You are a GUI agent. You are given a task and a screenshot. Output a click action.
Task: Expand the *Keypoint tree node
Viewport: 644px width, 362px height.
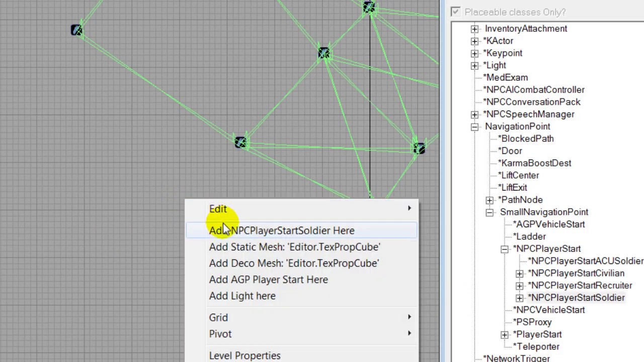[474, 53]
